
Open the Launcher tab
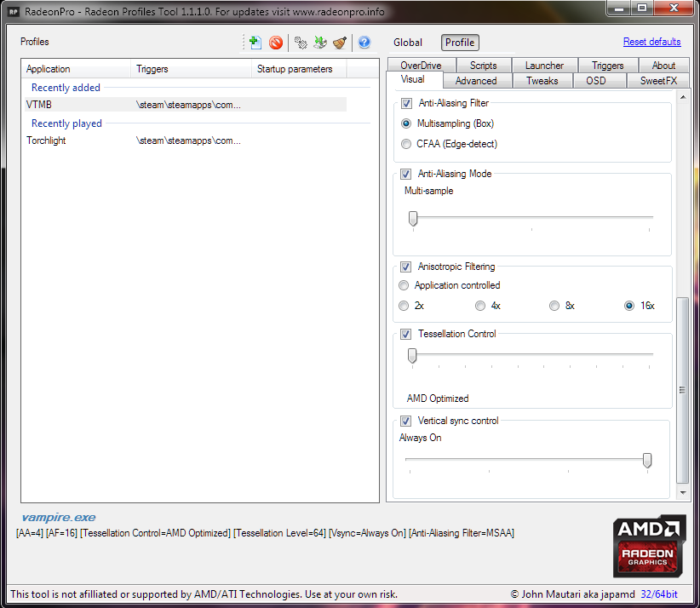point(545,66)
